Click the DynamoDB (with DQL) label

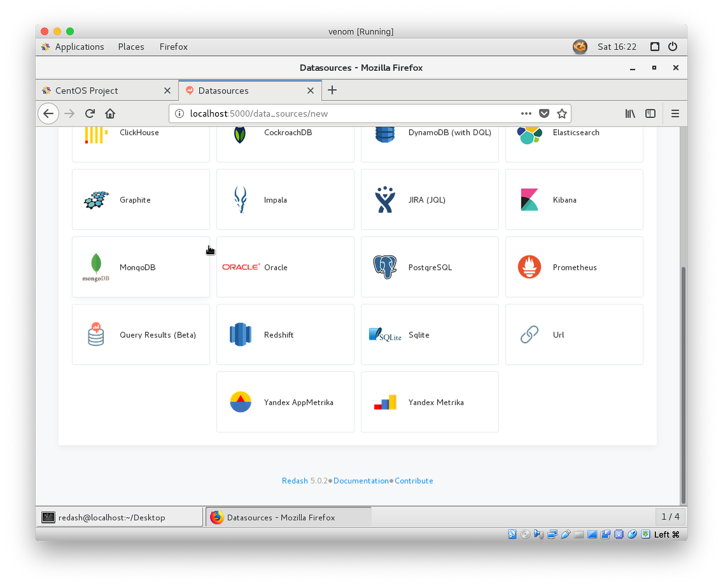coord(450,132)
